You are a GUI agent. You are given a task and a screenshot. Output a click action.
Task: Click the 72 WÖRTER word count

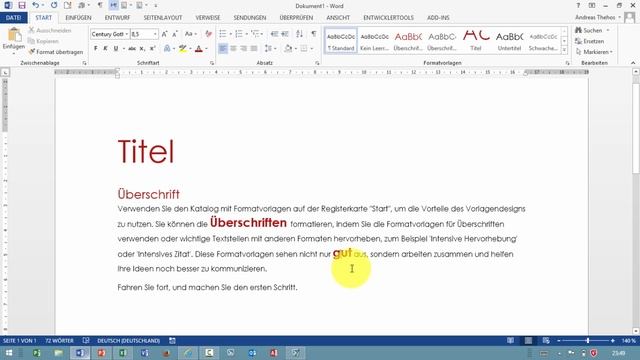pos(60,341)
